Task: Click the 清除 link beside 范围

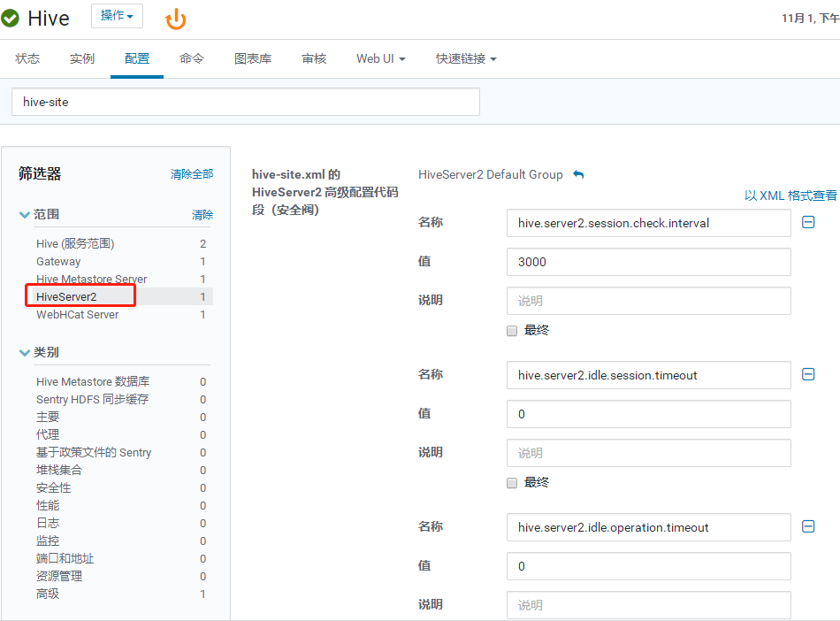Action: click(202, 215)
